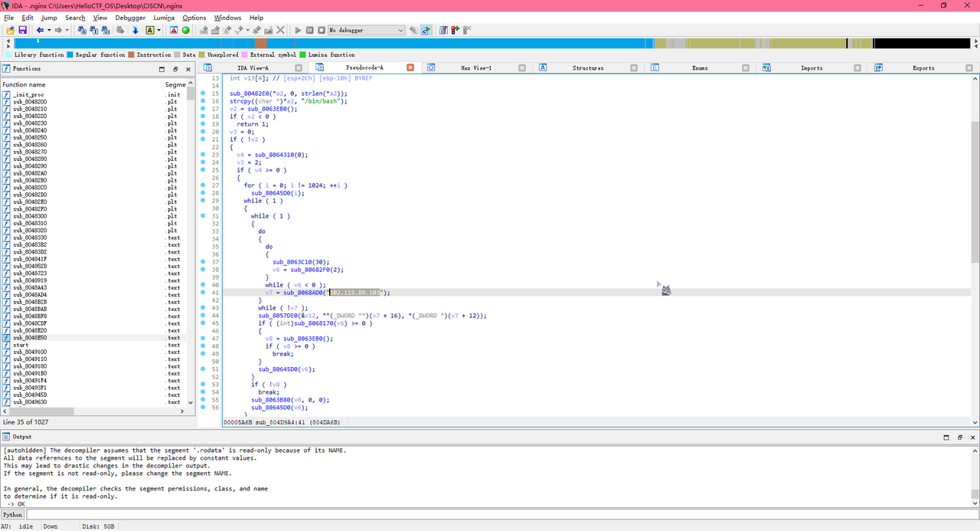Toggle breakpoint dot at line 15
980x531 pixels.
pos(203,93)
